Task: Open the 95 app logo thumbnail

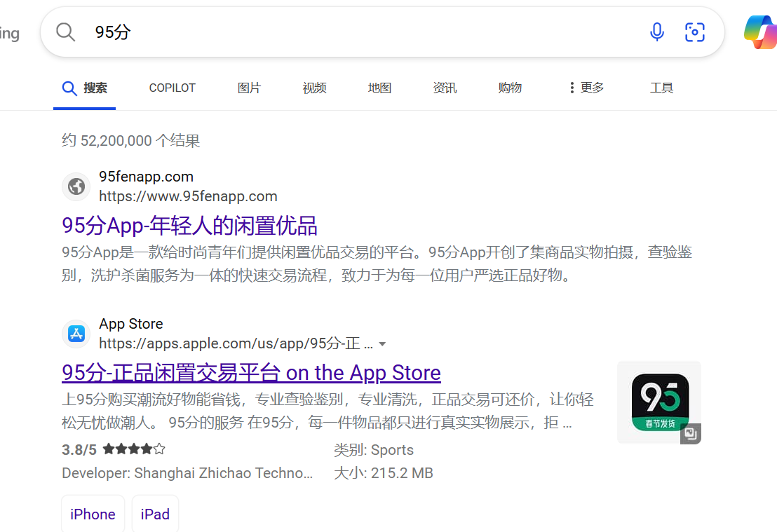Action: (x=659, y=402)
